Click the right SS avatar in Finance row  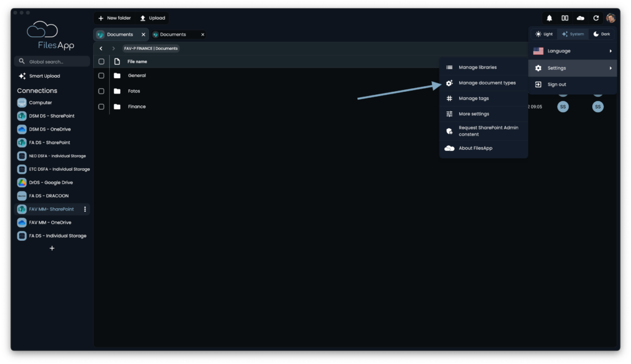pos(598,107)
